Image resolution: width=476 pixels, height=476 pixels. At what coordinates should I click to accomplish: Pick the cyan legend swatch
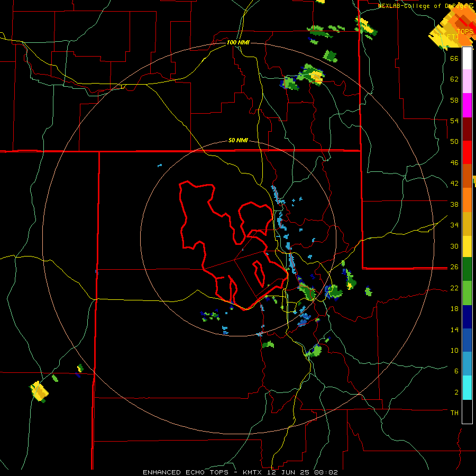click(467, 388)
